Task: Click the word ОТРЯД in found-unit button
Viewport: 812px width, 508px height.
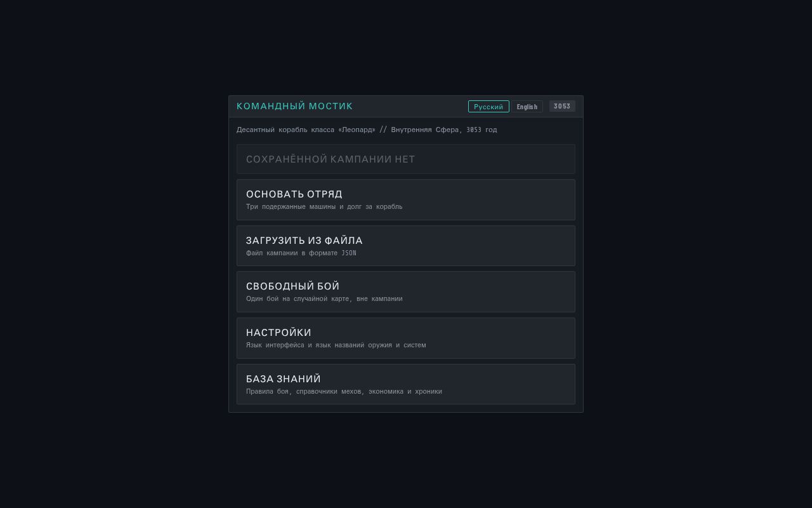Action: pos(325,194)
